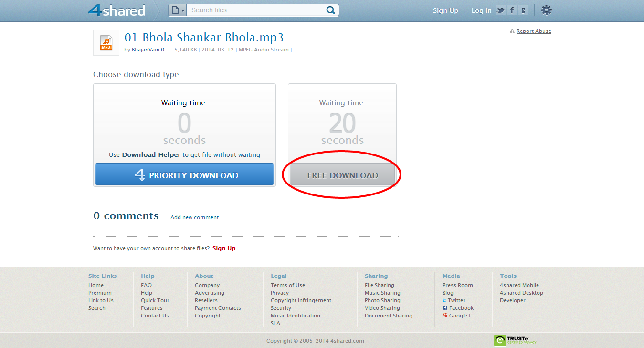
Task: Click the 0 comments heading
Action: (126, 216)
